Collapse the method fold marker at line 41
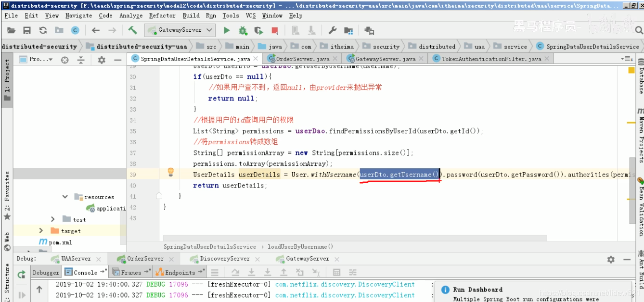Image resolution: width=644 pixels, height=302 pixels. 159,196
